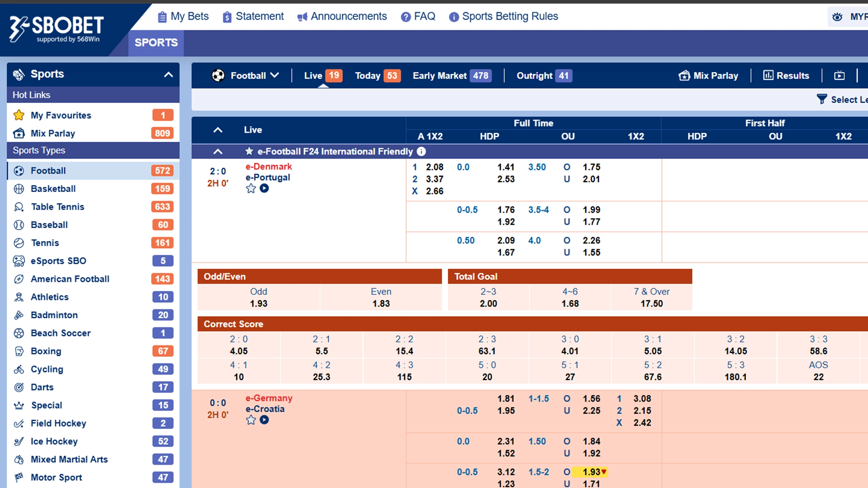The height and width of the screenshot is (488, 868).
Task: Collapse the Sports sidebar panel
Action: (x=168, y=74)
